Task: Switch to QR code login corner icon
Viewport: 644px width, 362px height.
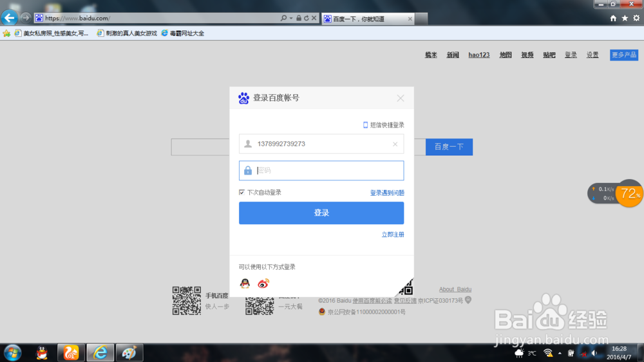Action: tap(405, 288)
